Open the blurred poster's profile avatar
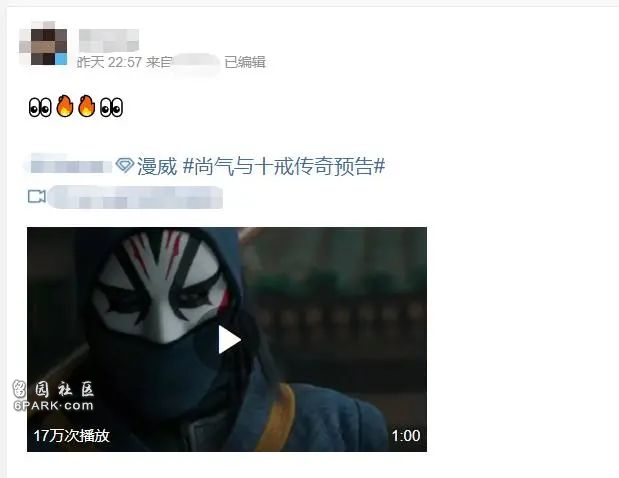The image size is (619, 478). [x=43, y=43]
